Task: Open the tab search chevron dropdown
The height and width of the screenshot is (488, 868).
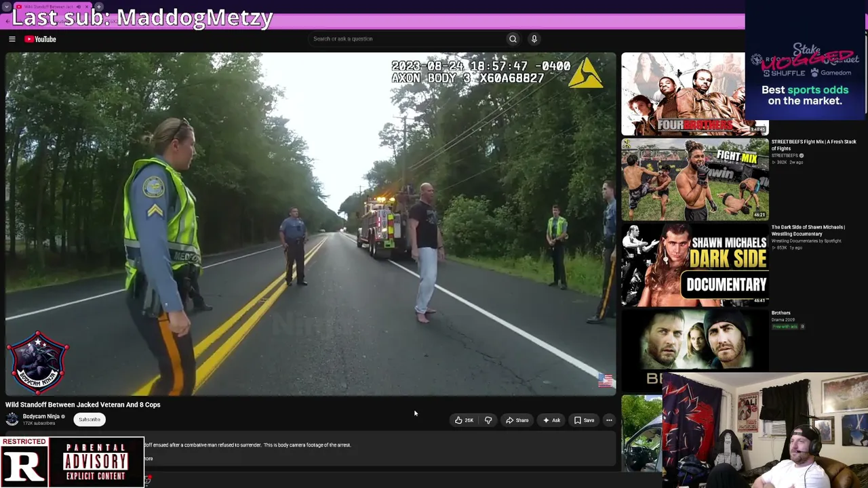Action: click(7, 7)
